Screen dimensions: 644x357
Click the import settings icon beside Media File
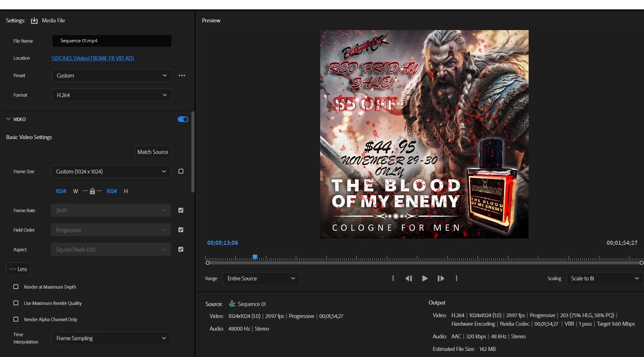tap(34, 21)
